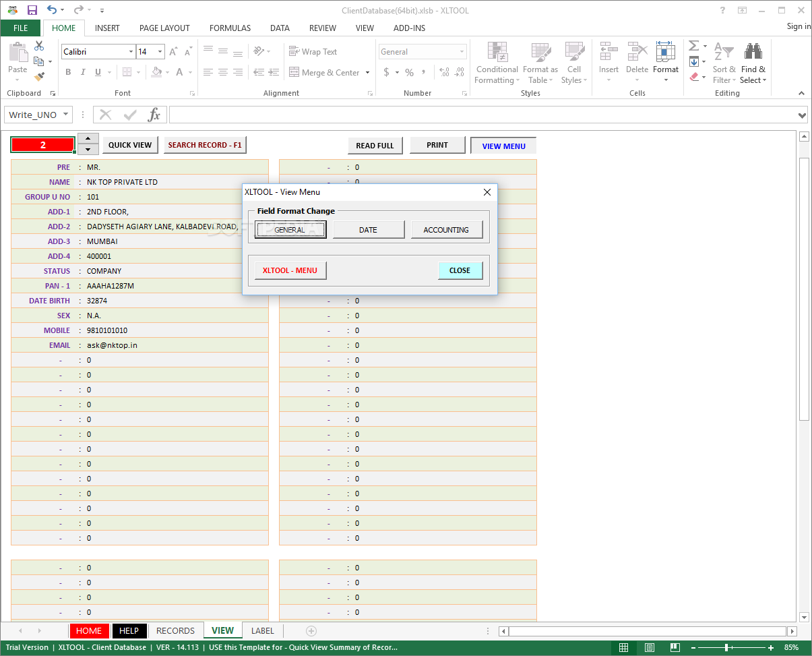Open the General number format dropdown
The width and height of the screenshot is (812, 656).
coord(462,52)
